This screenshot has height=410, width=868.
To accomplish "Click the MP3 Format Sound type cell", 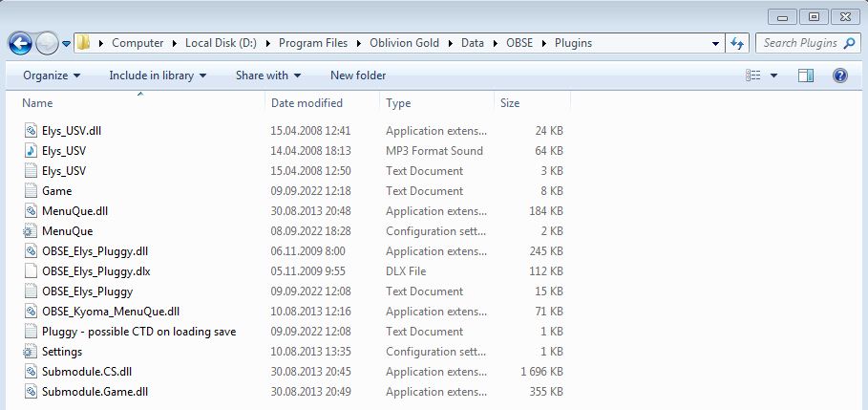I will (x=434, y=151).
